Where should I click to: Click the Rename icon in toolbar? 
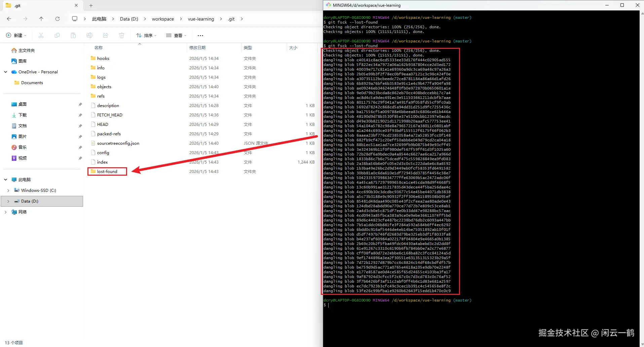coord(89,35)
